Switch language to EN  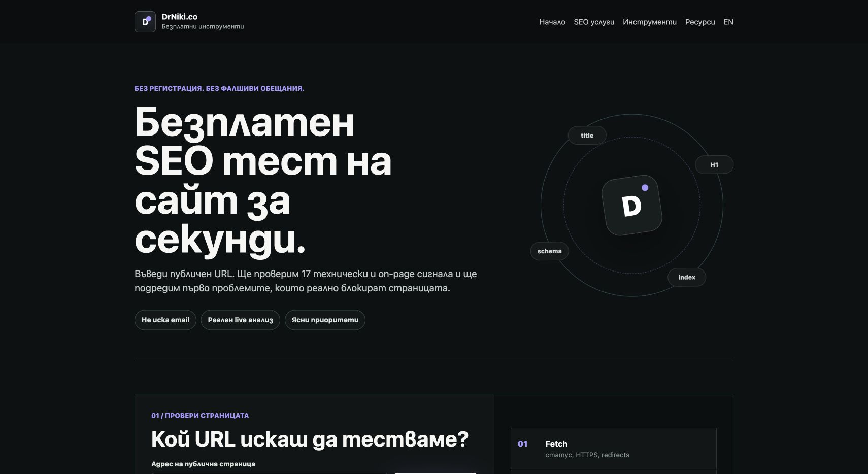click(728, 22)
